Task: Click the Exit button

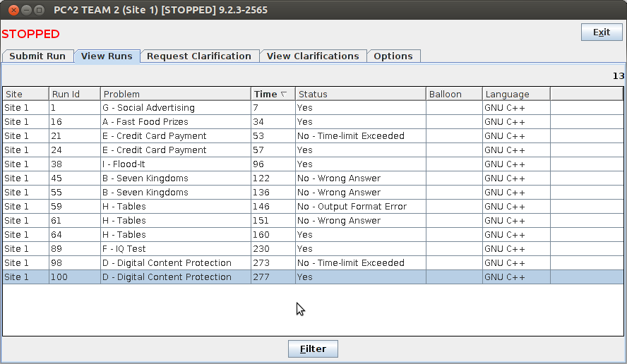Action: tap(602, 32)
